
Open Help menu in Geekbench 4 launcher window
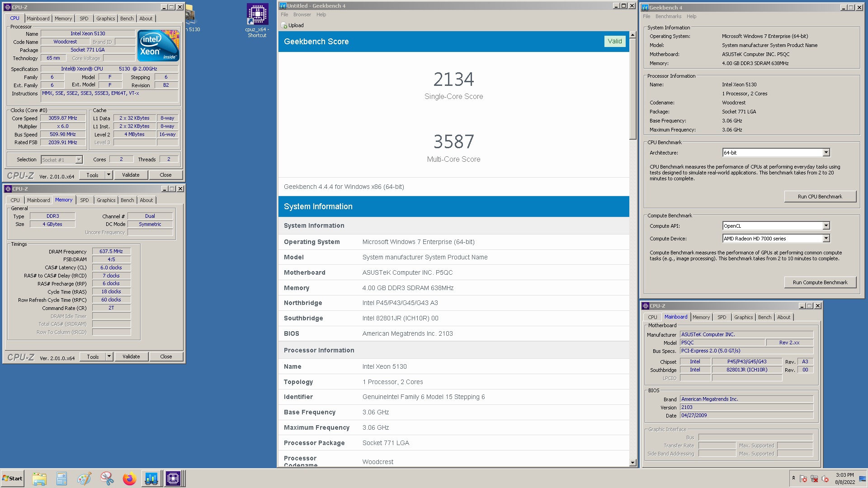click(691, 16)
